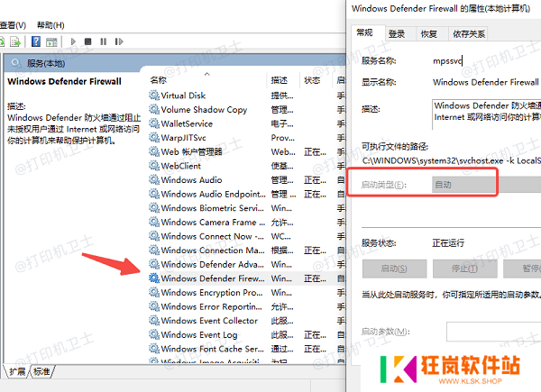
Task: Click the export list toolbar icon
Action: tap(15, 41)
